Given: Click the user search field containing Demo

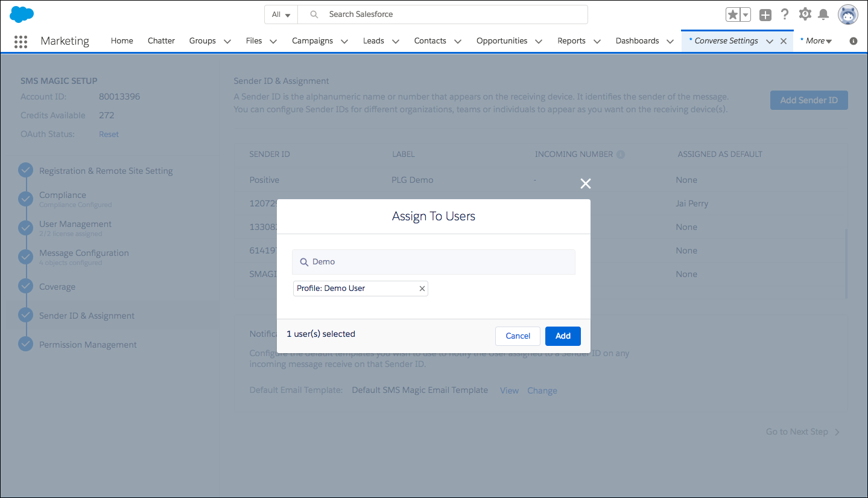Looking at the screenshot, I should point(434,262).
